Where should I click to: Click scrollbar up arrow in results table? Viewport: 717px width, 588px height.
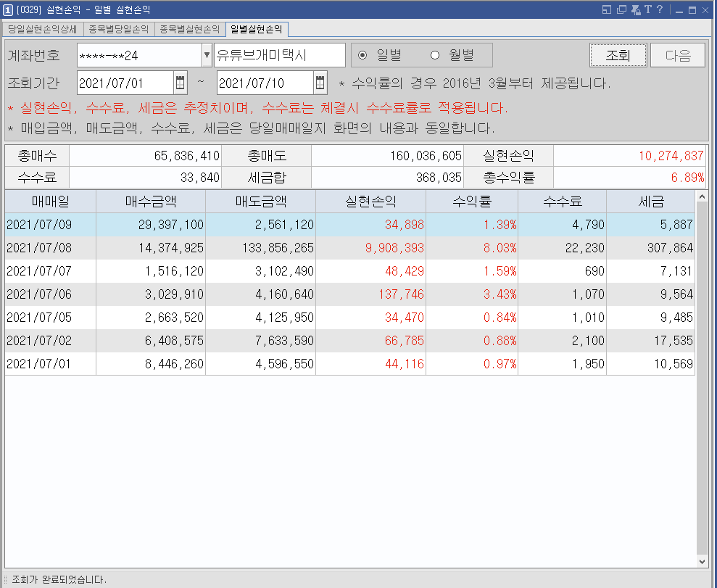(x=702, y=196)
